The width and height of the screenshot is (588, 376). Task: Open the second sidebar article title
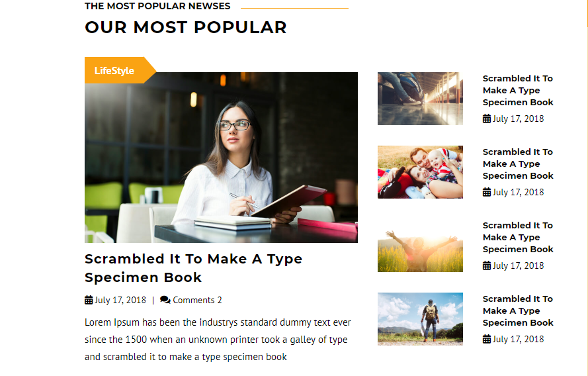(x=518, y=164)
